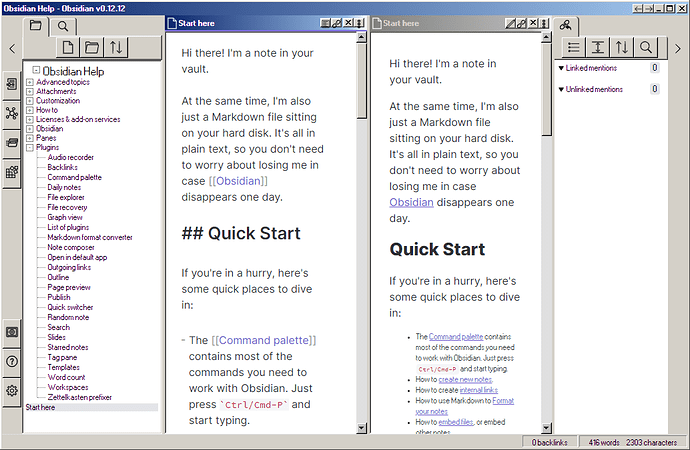
Task: Expand the Advanced topics folder
Action: [x=29, y=82]
